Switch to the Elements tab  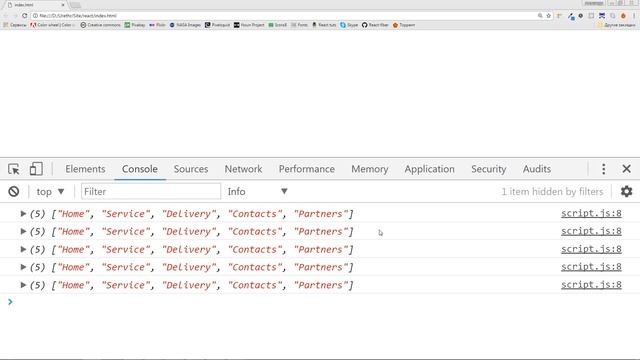85,169
